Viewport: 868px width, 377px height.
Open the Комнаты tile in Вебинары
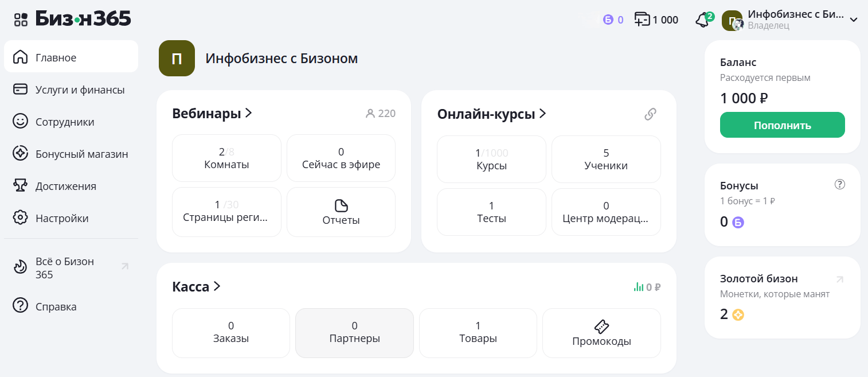(x=226, y=158)
